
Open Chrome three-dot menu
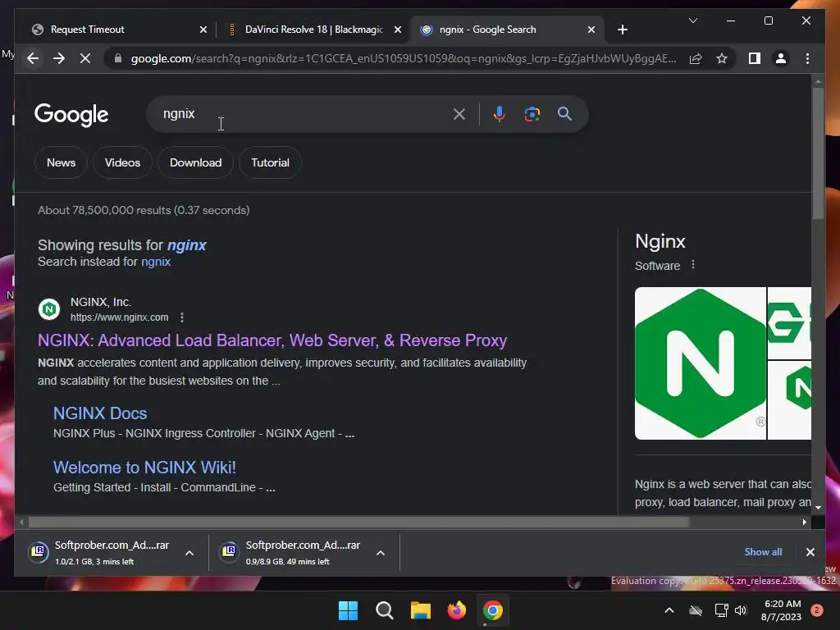coord(807,58)
